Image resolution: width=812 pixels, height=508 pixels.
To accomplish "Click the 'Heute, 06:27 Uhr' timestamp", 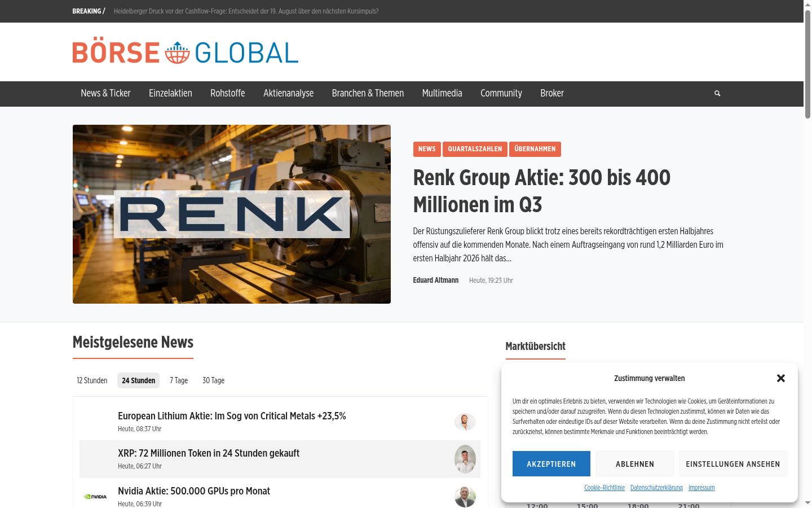I will click(x=140, y=466).
